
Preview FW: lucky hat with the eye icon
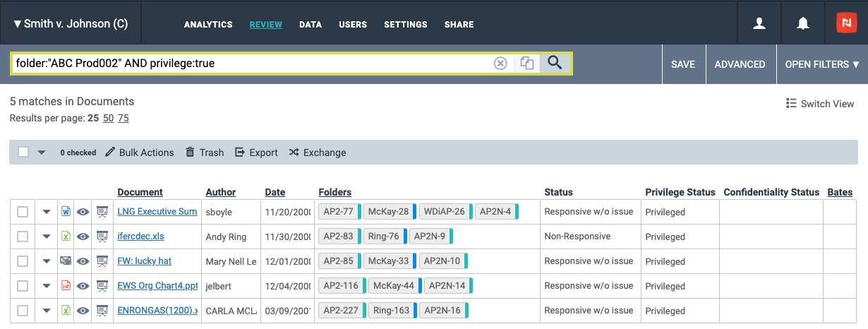(x=83, y=261)
